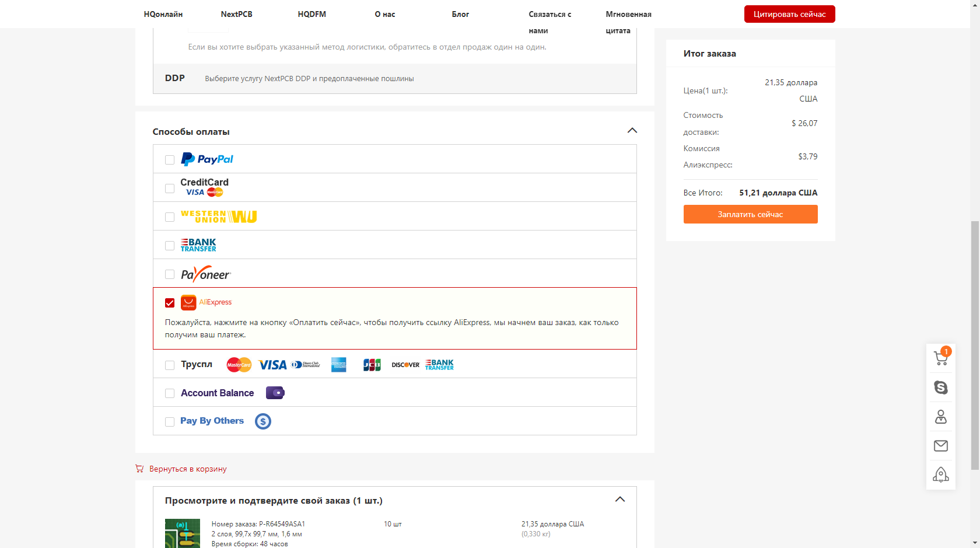The image size is (980, 548).
Task: Click the PCB order thumbnail image
Action: click(x=183, y=533)
